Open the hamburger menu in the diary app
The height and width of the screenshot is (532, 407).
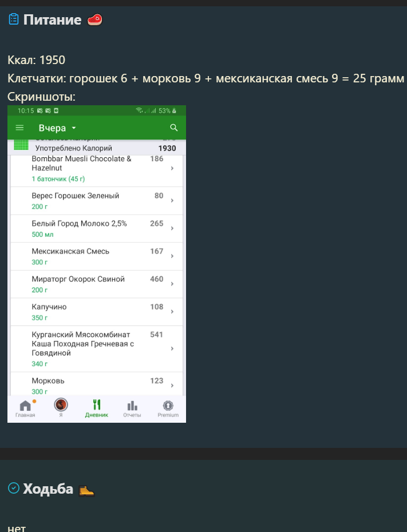pyautogui.click(x=19, y=128)
